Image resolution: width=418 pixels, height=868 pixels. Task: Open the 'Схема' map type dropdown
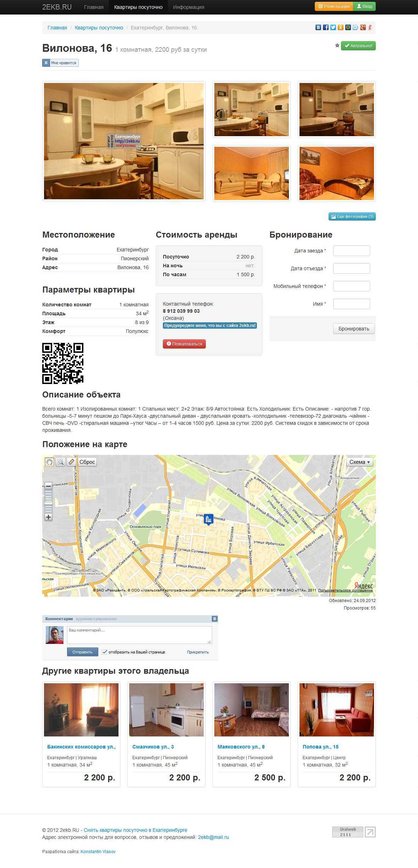(x=360, y=462)
